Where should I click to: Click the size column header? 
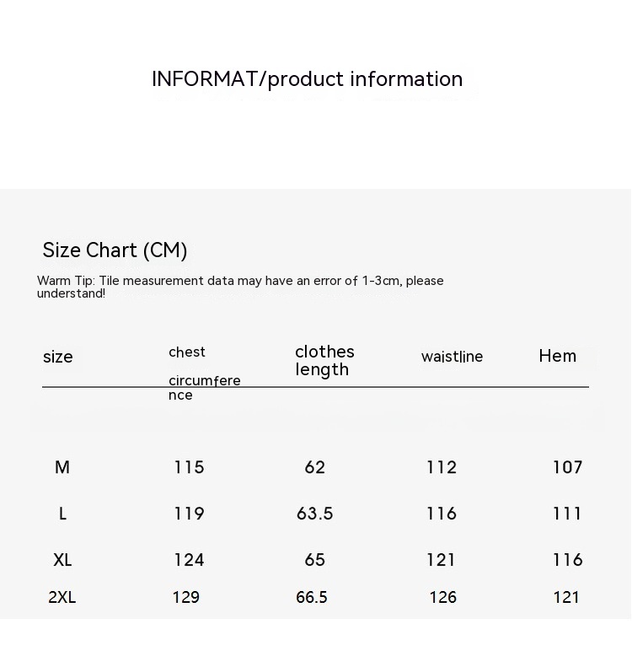point(57,357)
